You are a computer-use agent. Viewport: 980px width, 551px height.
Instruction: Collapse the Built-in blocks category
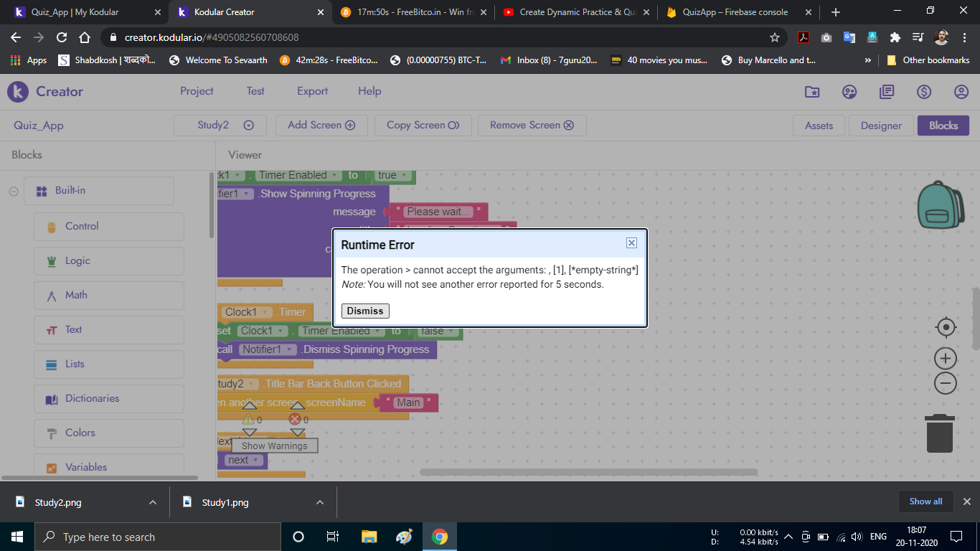(x=14, y=191)
